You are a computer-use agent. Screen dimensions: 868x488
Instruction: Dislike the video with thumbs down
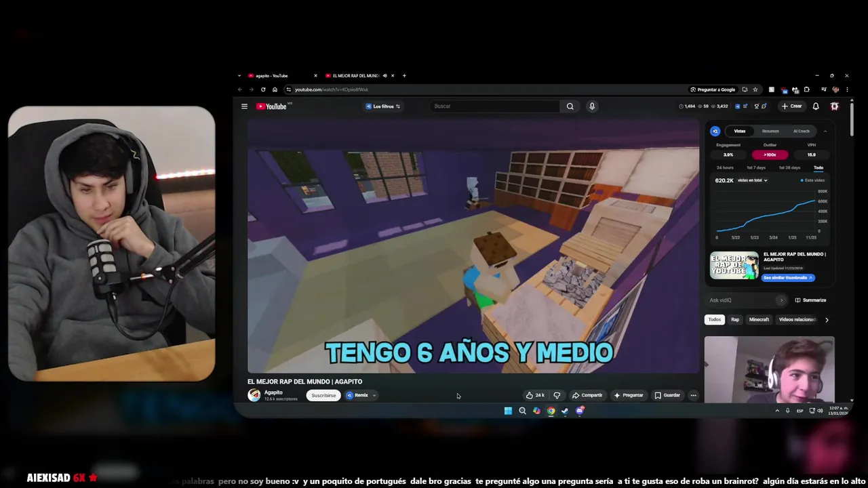(557, 395)
